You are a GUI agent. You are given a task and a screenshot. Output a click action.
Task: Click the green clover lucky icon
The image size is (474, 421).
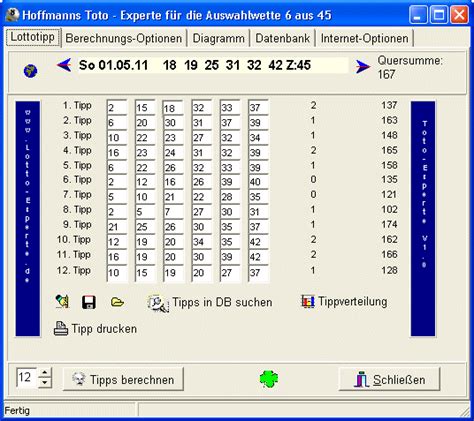tap(269, 379)
